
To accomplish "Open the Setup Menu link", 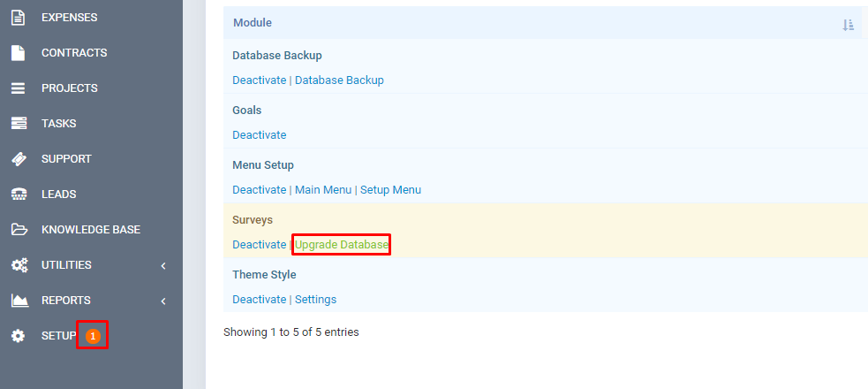I will coord(390,190).
